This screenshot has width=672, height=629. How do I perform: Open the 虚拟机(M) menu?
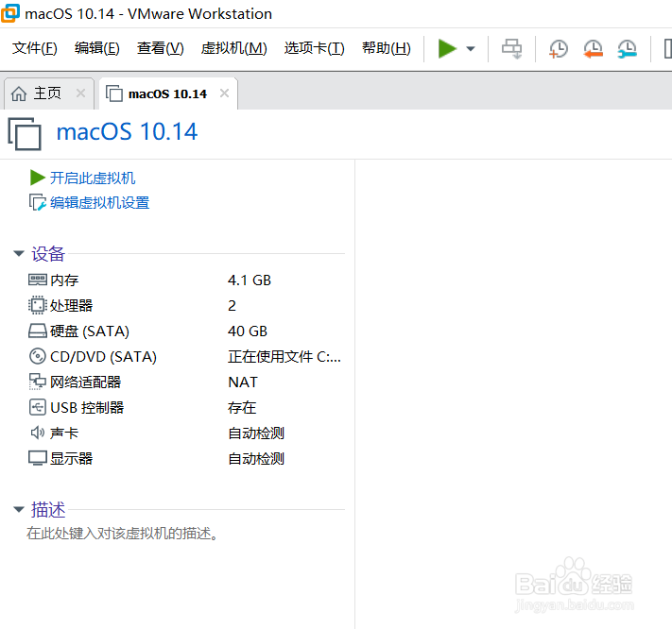point(234,48)
